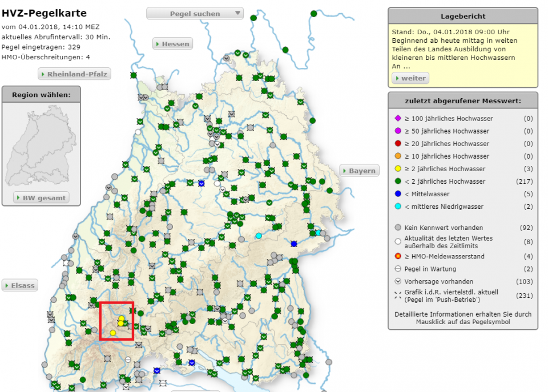548x392 pixels.
Task: Click the grey 'Kein Kennwert vorhanden' legend icon
Action: [398, 228]
